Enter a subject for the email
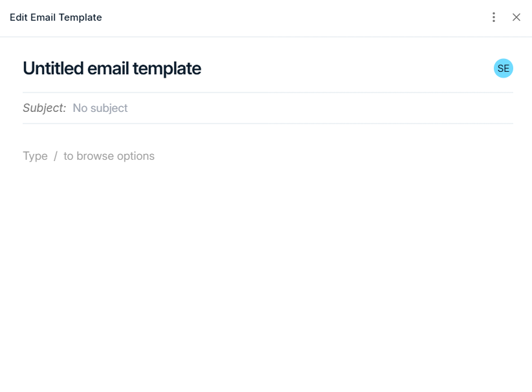This screenshot has height=392, width=532. point(100,108)
